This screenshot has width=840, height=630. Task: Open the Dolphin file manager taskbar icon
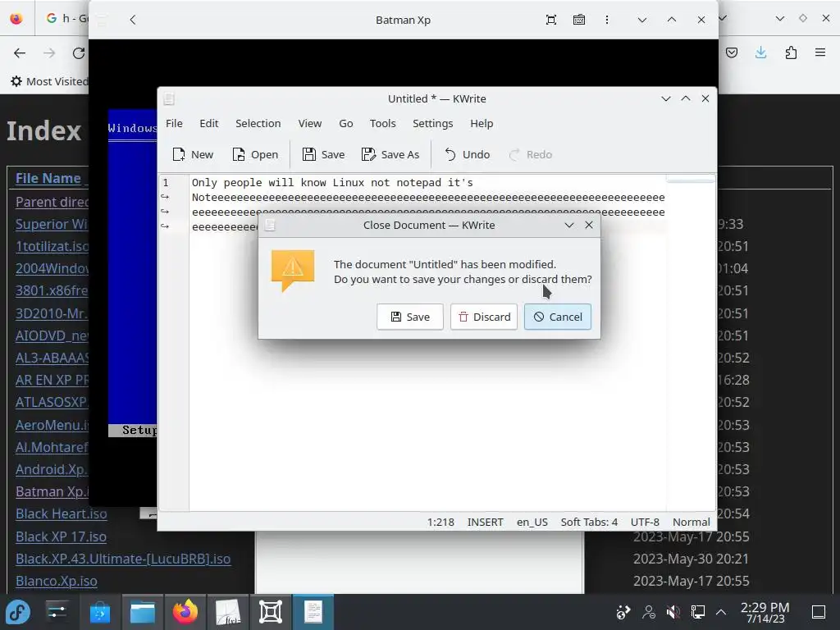(143, 612)
